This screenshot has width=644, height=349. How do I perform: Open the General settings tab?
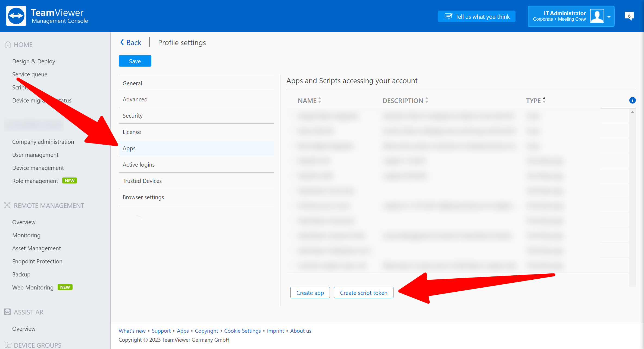(196, 83)
